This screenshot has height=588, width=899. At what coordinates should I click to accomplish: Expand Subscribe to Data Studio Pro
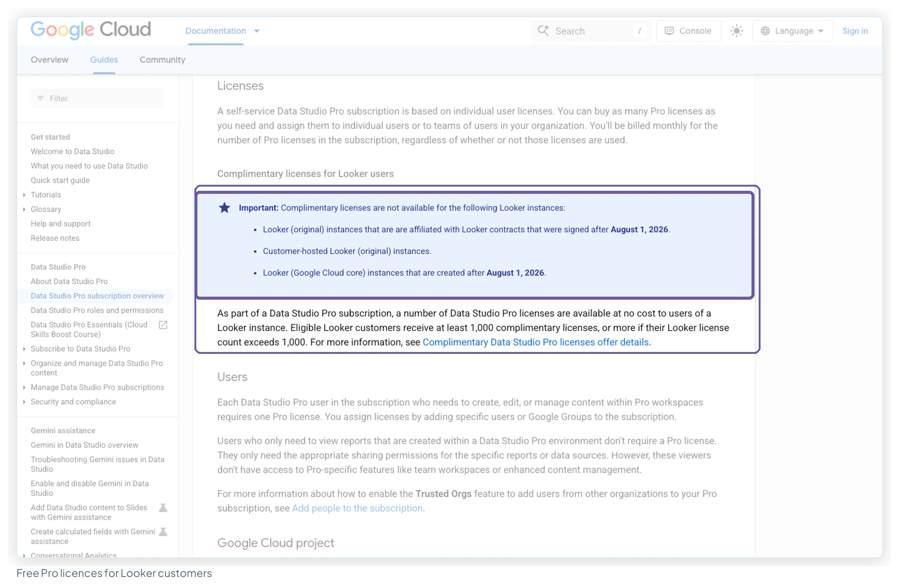(24, 349)
